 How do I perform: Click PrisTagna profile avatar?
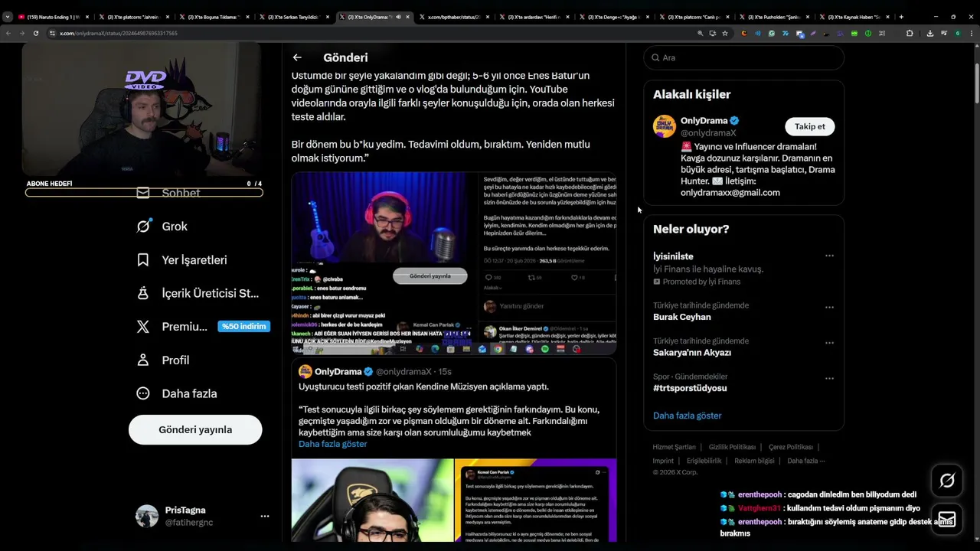coord(147,517)
